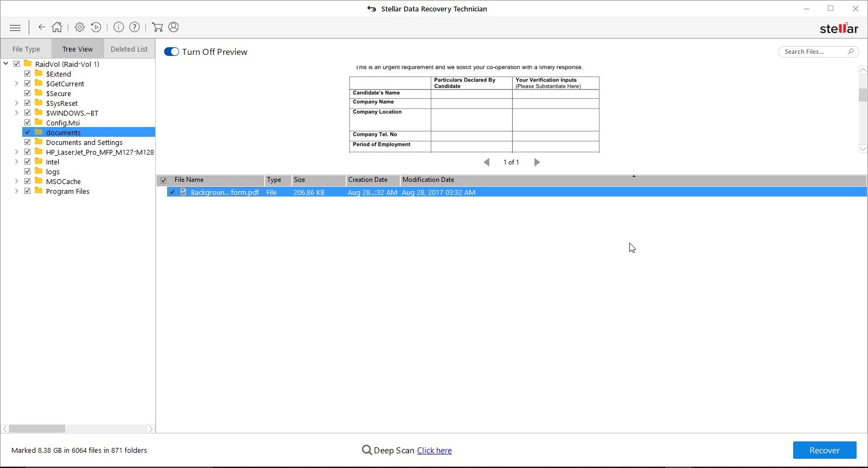
Task: Uncheck the $Extend folder checkbox
Action: point(28,74)
